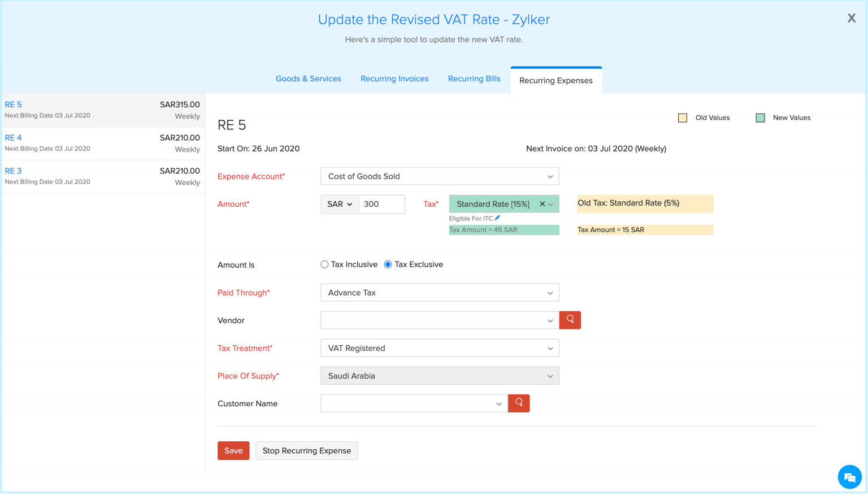Switch to the Goods & Services tab
The image size is (868, 495).
308,79
